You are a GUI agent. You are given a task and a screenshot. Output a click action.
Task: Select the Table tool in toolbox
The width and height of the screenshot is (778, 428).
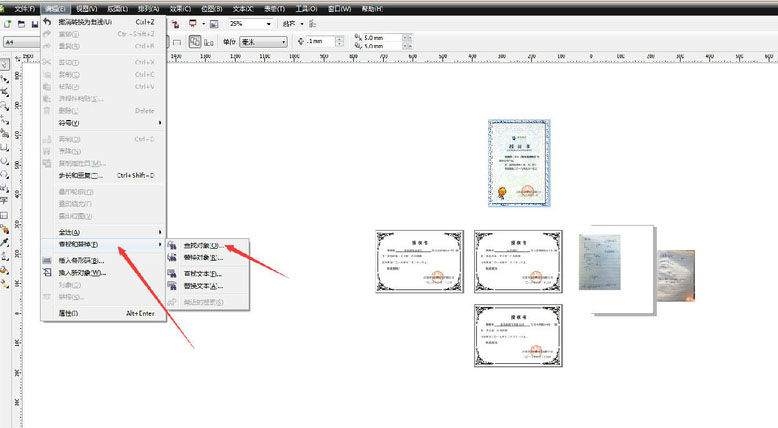tap(5, 214)
